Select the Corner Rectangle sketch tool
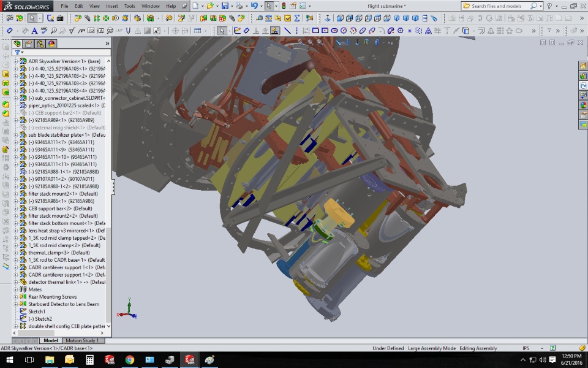Screen dimensions: 588x368 point(315,31)
